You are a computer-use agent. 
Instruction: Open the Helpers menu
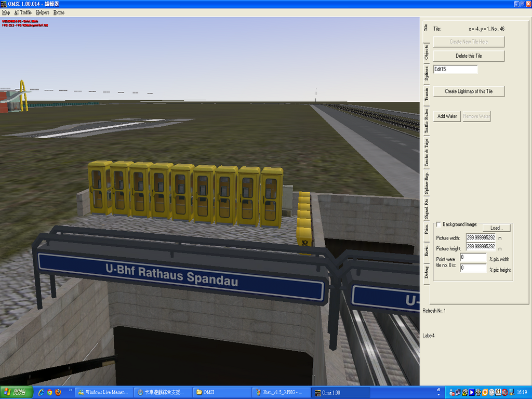pos(43,12)
